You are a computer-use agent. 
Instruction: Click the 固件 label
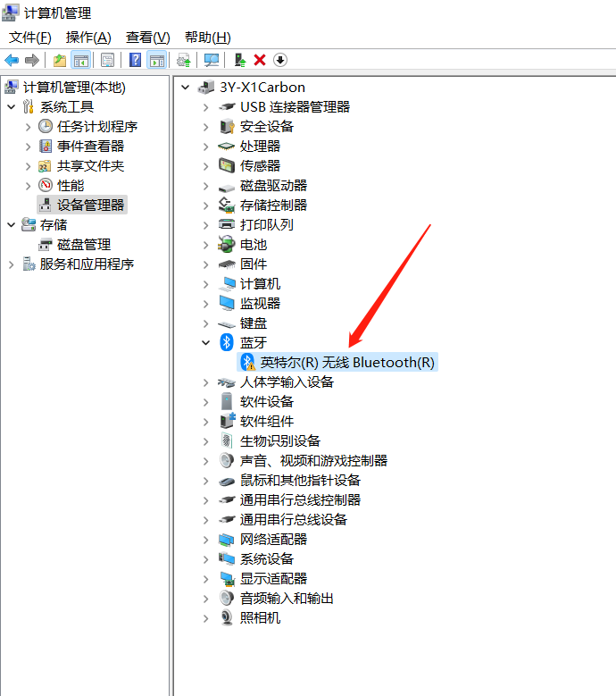pos(254,264)
